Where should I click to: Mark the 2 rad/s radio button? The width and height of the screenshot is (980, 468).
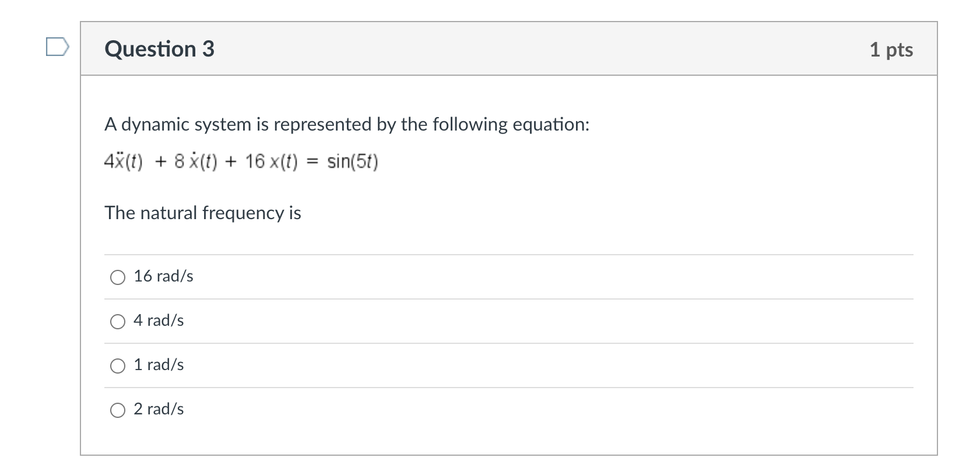click(118, 410)
